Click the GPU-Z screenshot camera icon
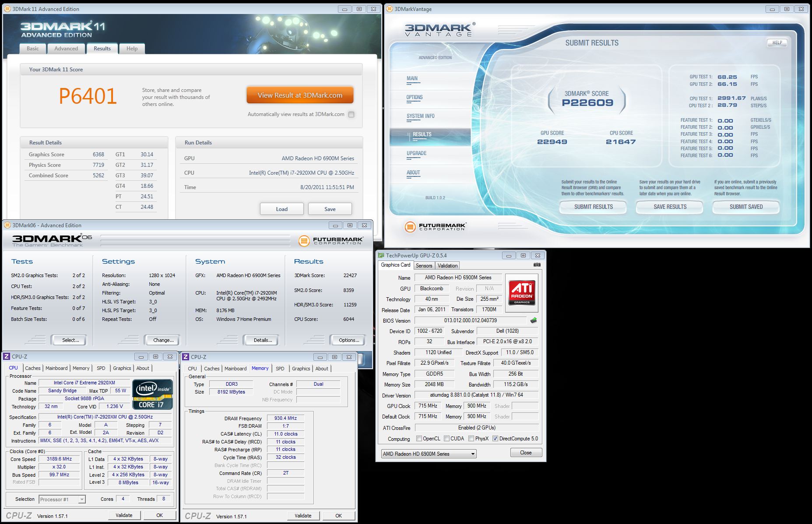This screenshot has height=524, width=812. (537, 265)
